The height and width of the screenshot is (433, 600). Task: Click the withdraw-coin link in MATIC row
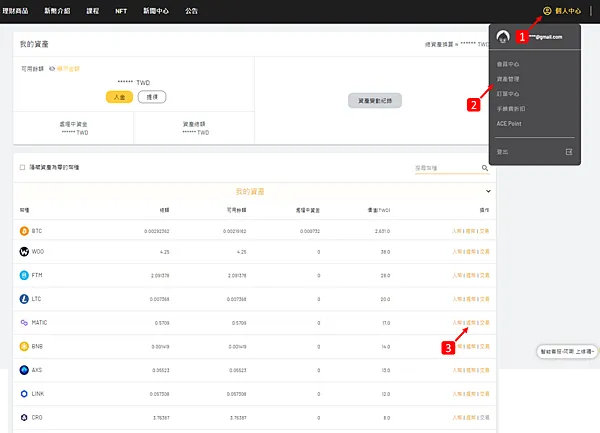point(471,322)
